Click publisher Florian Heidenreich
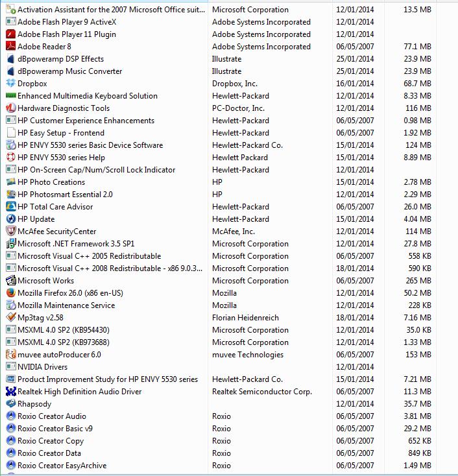The width and height of the screenshot is (458, 476). [245, 318]
